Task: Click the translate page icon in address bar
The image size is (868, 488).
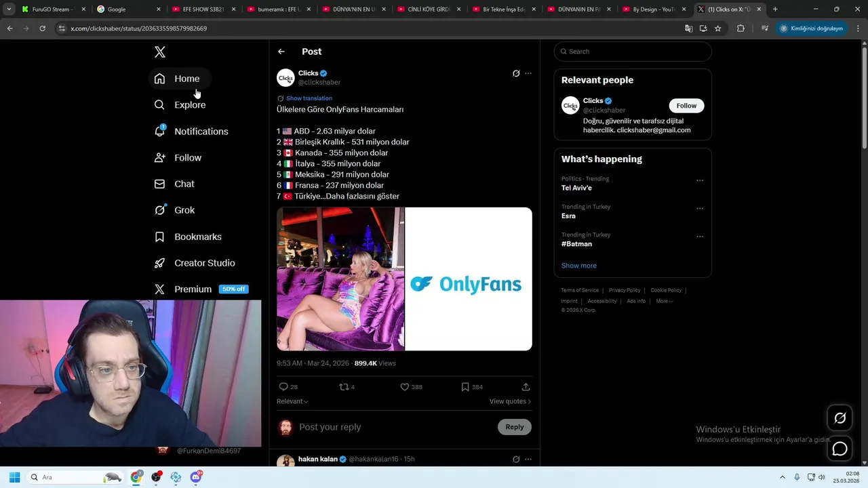Action: point(689,28)
